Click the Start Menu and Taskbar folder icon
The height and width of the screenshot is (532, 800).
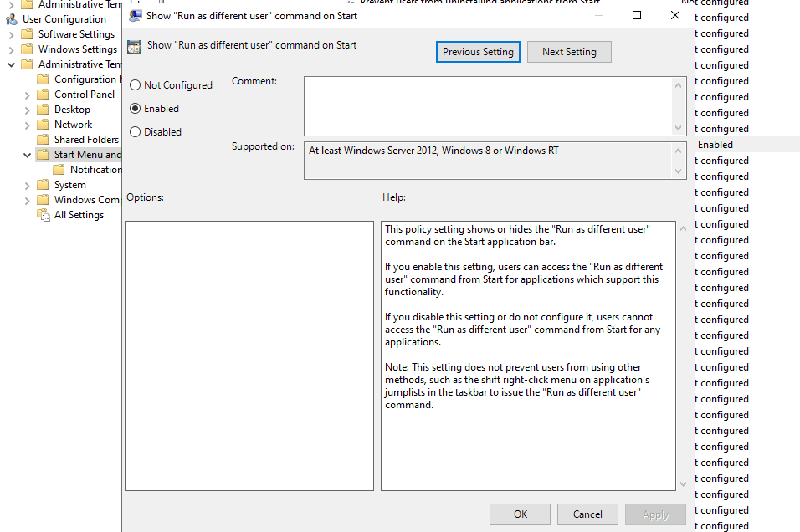pos(44,155)
